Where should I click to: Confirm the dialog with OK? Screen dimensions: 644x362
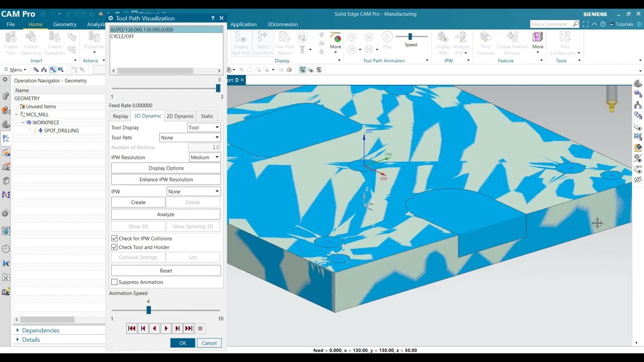[x=183, y=343]
